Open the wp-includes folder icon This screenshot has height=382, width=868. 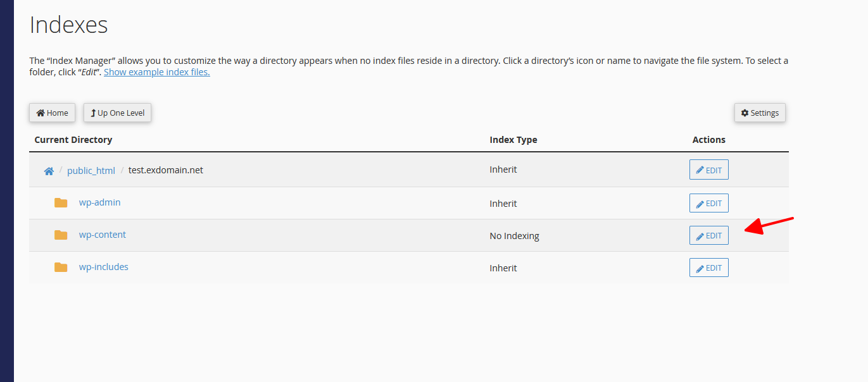coord(61,268)
